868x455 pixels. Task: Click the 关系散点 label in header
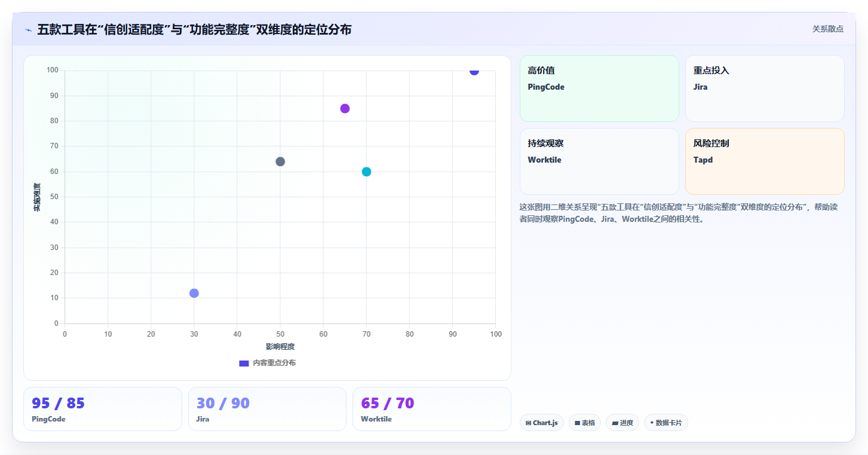coord(827,29)
